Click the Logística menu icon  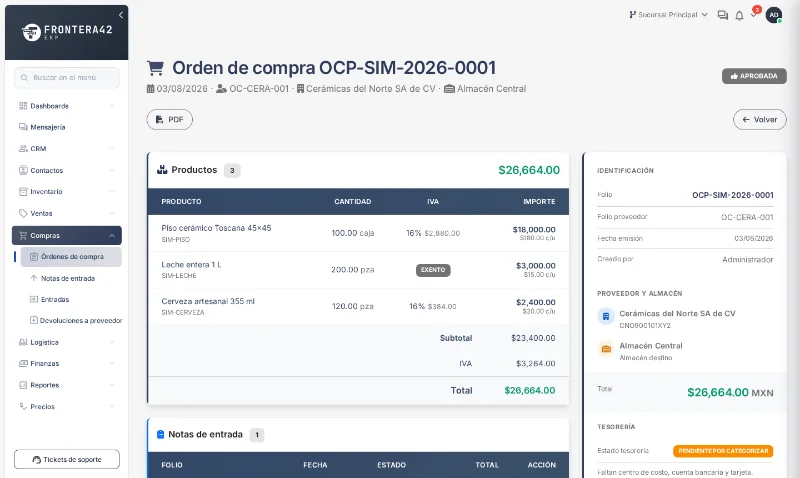point(23,342)
